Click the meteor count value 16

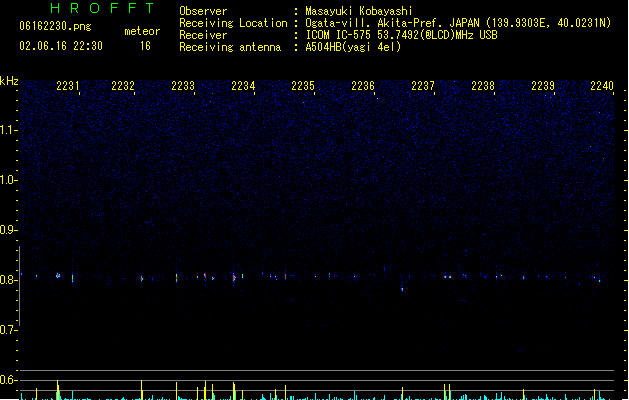[145, 46]
